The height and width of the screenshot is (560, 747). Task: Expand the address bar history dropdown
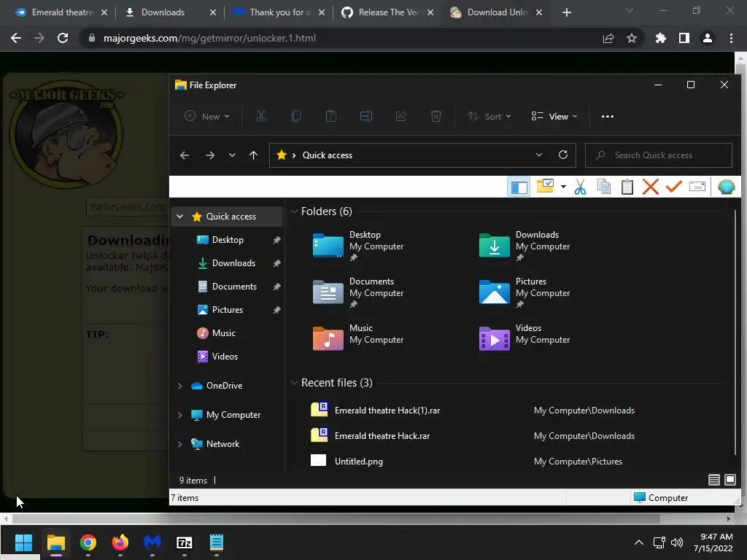click(539, 155)
